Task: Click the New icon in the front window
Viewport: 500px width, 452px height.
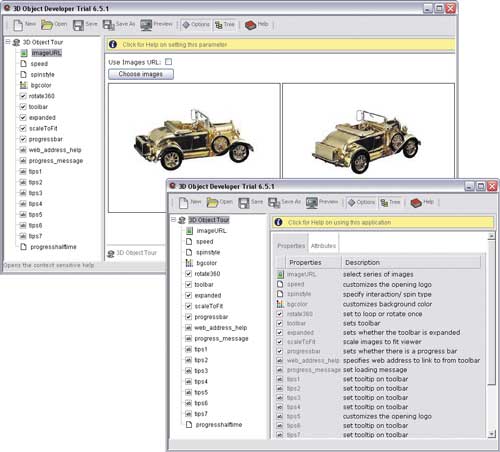Action: [x=184, y=203]
